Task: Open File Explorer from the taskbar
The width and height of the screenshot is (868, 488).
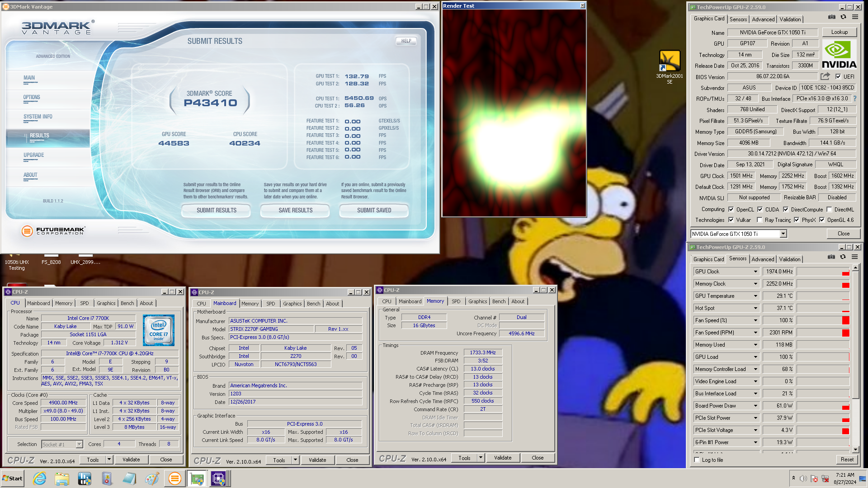Action: tap(62, 479)
